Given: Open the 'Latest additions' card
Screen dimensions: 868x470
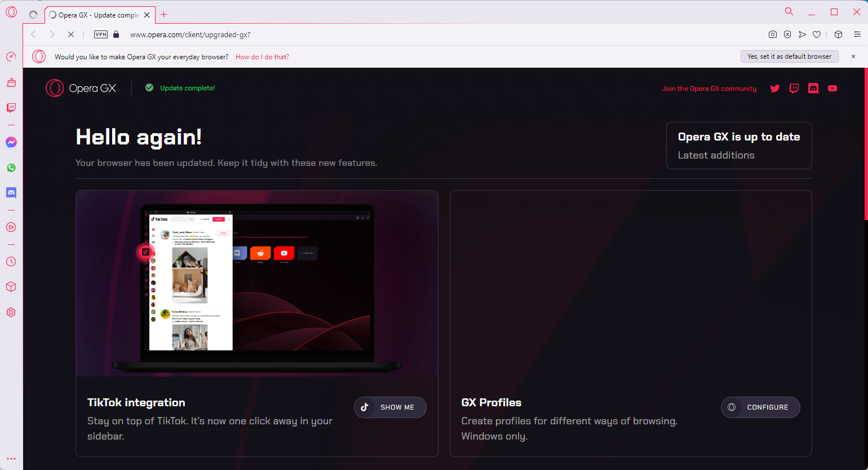Looking at the screenshot, I should tap(739, 146).
